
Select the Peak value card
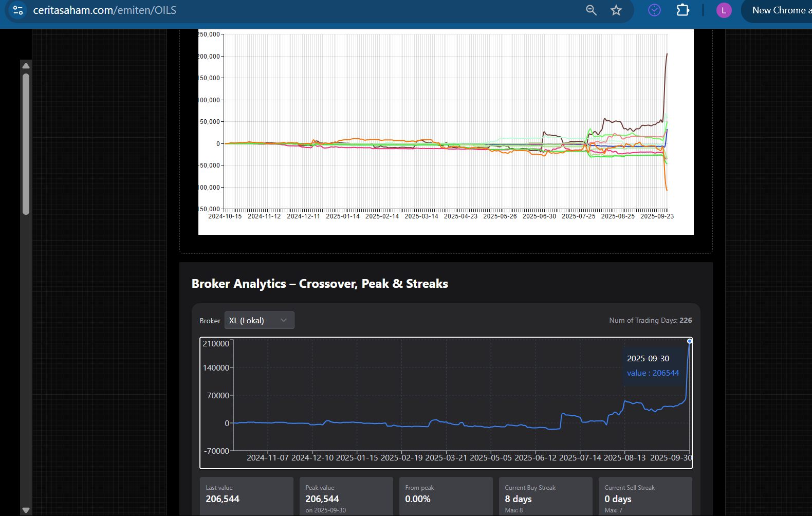[346, 496]
